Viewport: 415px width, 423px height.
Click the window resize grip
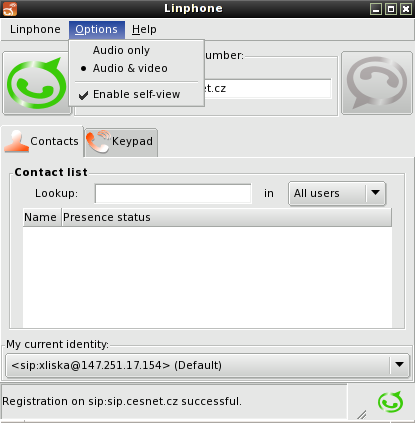(x=361, y=414)
